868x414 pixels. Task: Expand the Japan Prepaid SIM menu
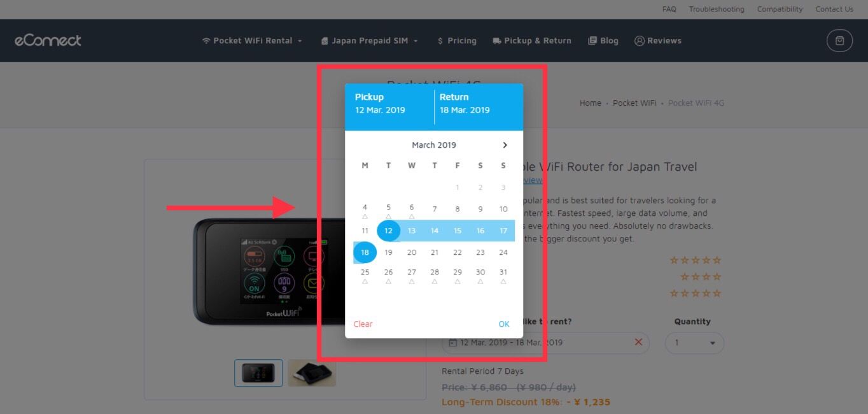(x=370, y=41)
